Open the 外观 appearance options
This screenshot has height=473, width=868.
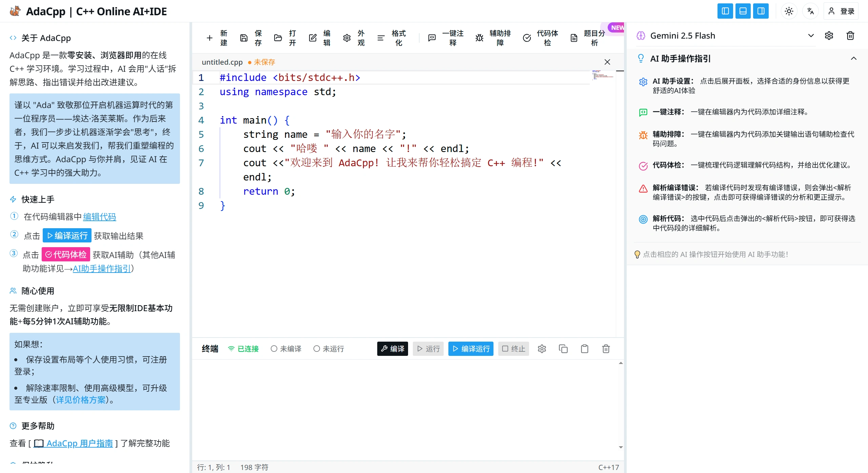[354, 38]
